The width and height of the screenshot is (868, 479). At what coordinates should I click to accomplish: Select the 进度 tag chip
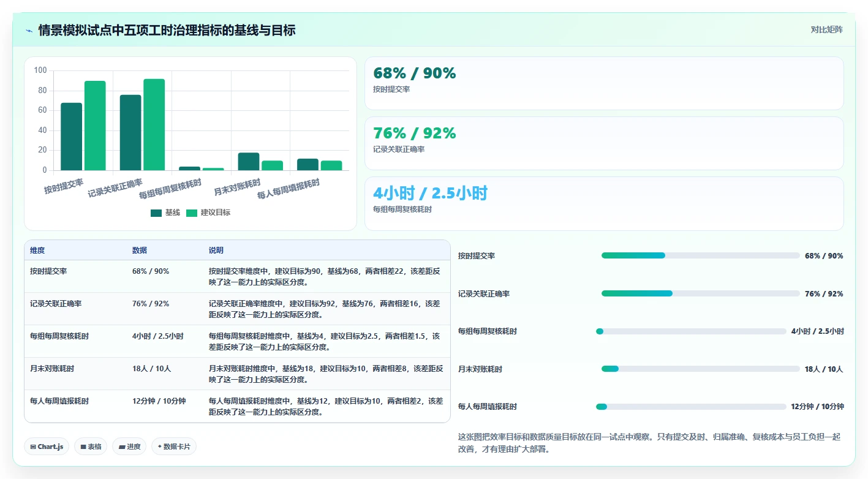pos(129,447)
